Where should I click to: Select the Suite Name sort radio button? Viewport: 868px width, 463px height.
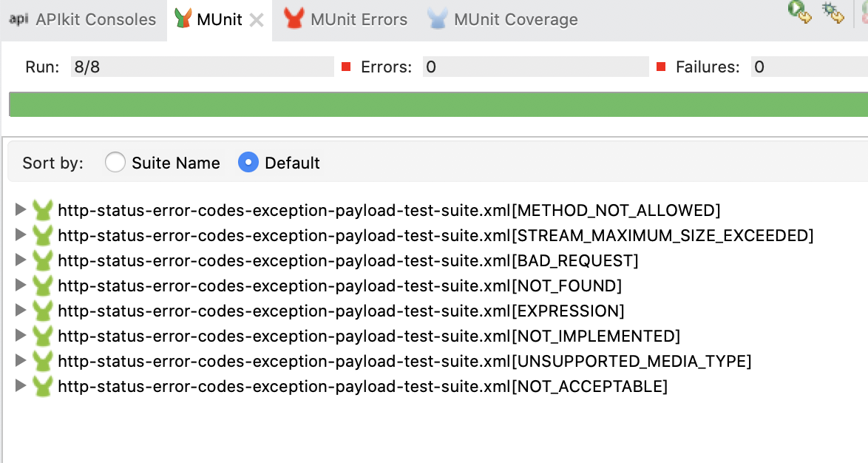(115, 163)
